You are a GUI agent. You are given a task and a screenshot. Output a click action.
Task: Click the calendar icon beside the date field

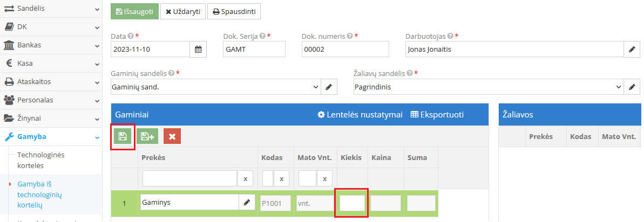198,49
